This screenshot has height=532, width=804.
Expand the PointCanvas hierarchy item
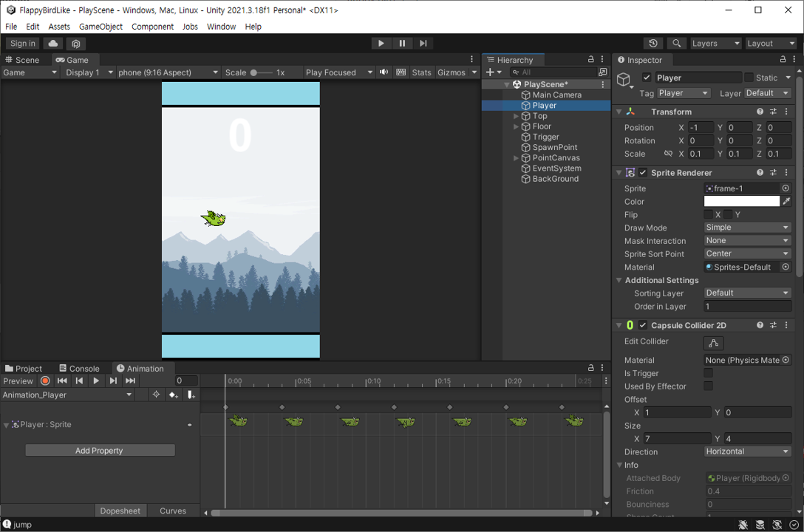pos(516,158)
